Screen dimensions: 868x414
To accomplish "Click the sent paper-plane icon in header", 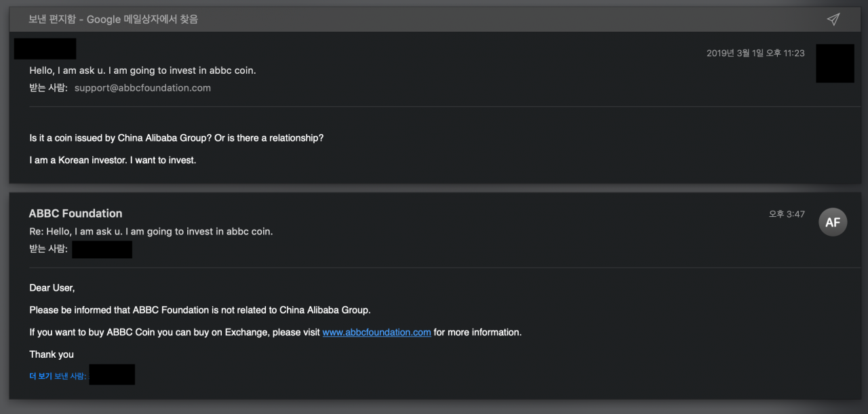I will [x=833, y=19].
